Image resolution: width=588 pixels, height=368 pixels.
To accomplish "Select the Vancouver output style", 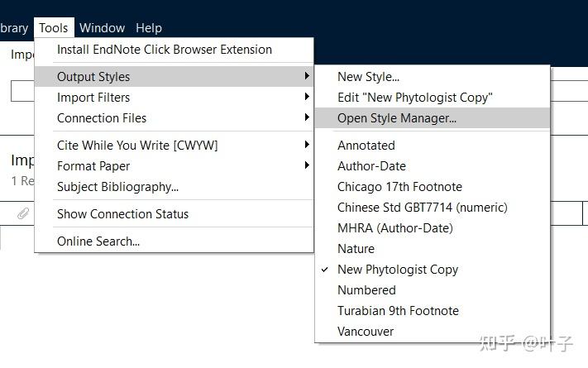I will (x=433, y=332).
